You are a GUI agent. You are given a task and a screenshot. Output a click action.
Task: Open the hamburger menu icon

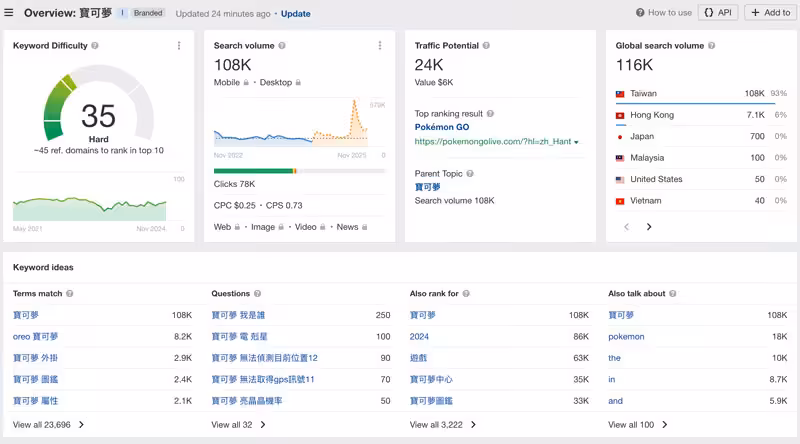coord(9,12)
